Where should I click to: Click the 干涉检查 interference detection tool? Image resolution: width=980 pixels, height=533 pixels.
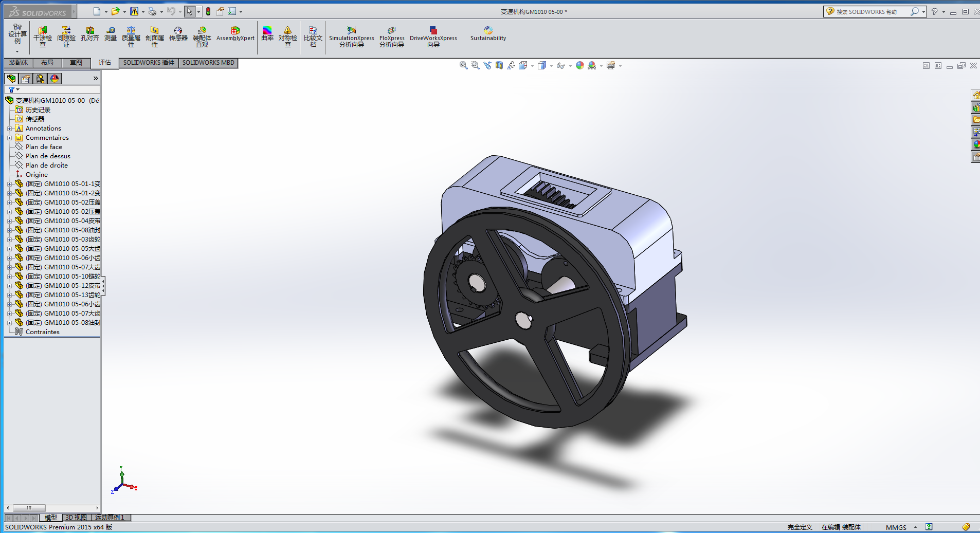43,36
